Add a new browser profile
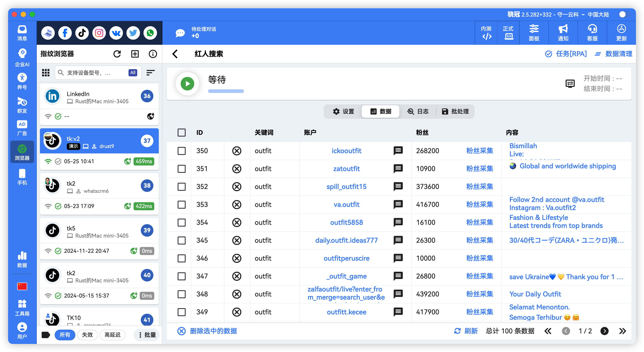This screenshot has width=644, height=352. [135, 54]
